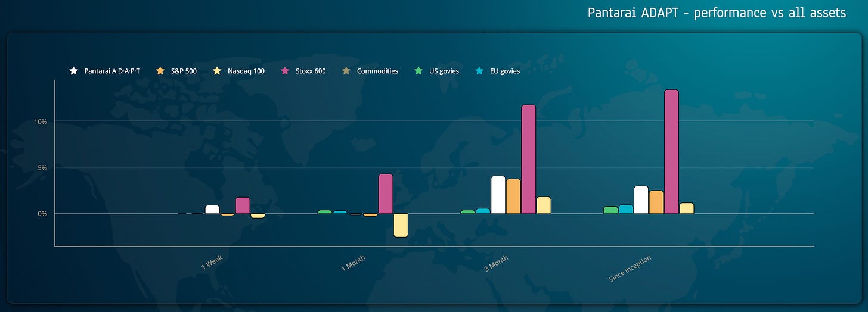Screen dimensions: 868x312
Task: Select the blue EU govies bar in 3 Month
Action: [x=483, y=211]
